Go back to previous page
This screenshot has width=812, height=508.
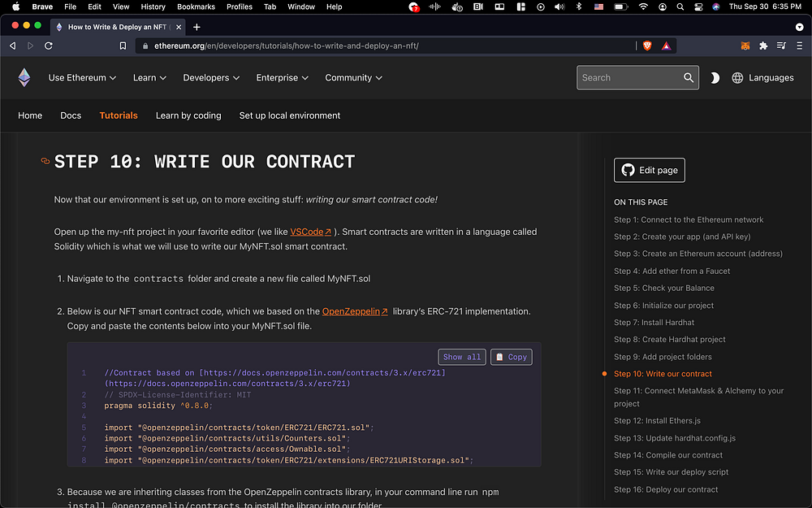pos(12,46)
